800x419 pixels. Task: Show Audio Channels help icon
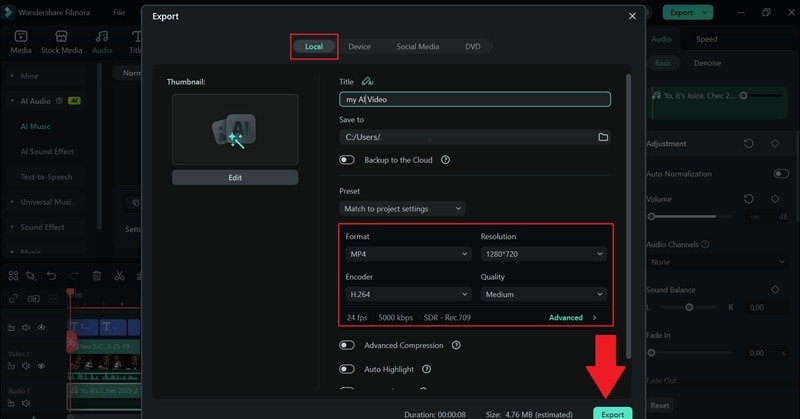705,244
